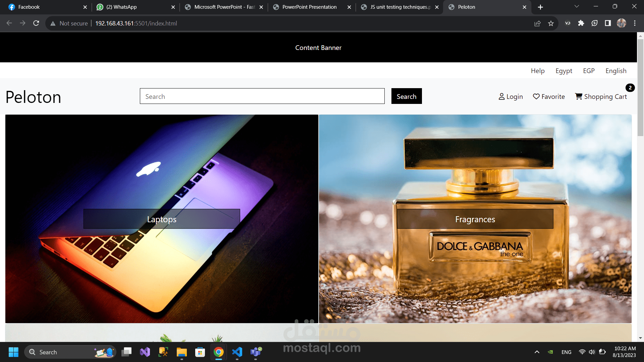Viewport: 644px width, 362px height.
Task: Click inside the Search input field
Action: point(262,96)
